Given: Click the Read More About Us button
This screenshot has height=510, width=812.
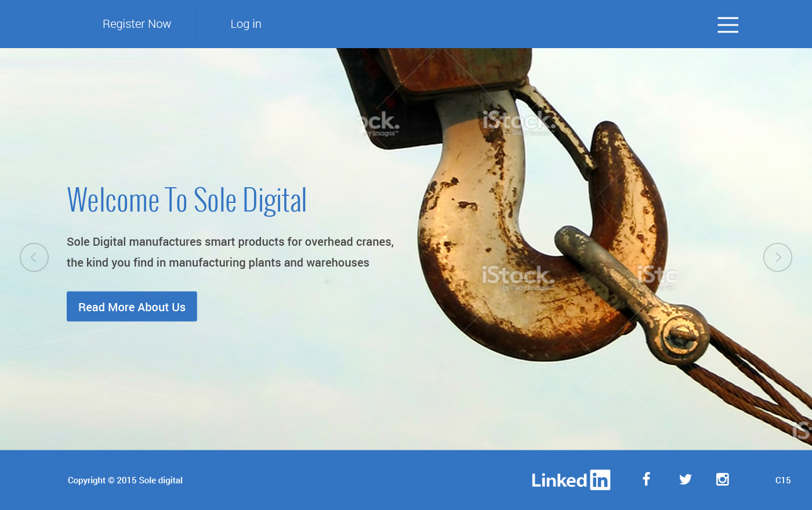Looking at the screenshot, I should 132,307.
